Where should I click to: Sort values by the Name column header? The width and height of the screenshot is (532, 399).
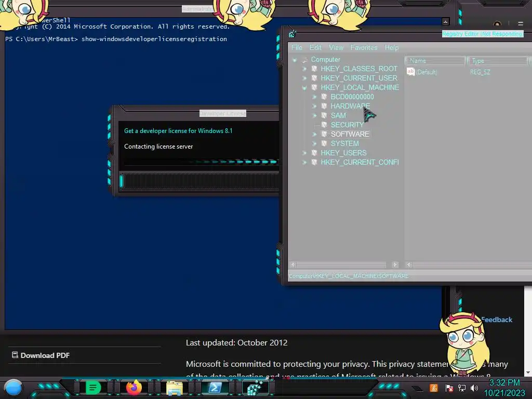pyautogui.click(x=435, y=61)
